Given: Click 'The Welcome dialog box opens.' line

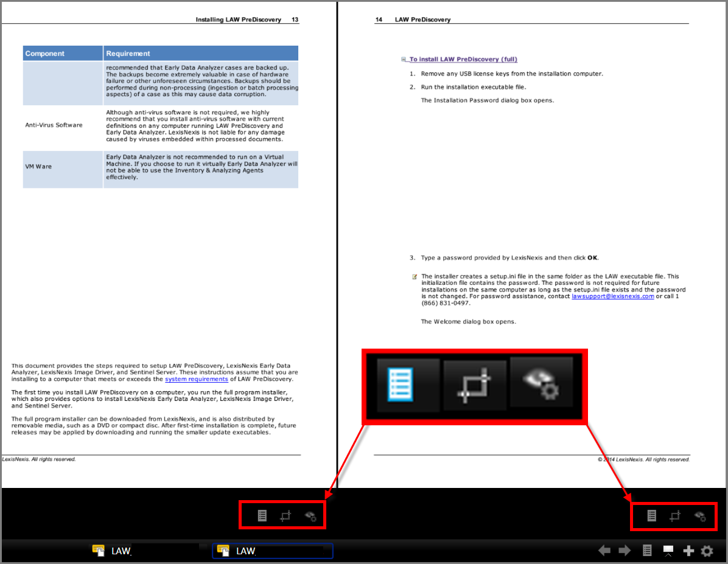Looking at the screenshot, I should coord(468,322).
